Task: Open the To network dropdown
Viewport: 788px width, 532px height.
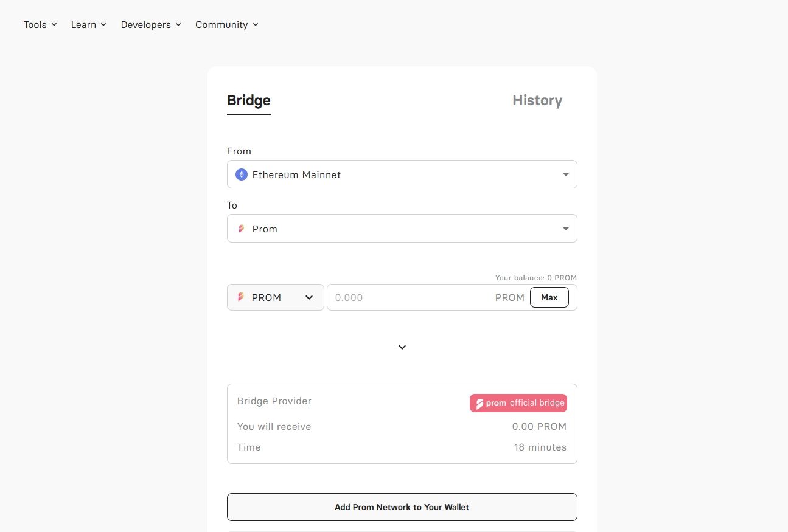Action: (x=402, y=229)
